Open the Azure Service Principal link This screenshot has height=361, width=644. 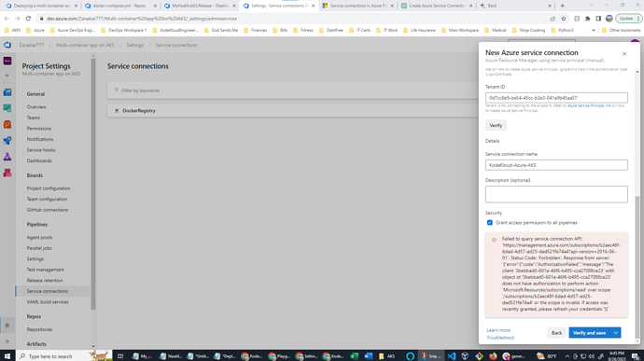pos(589,105)
